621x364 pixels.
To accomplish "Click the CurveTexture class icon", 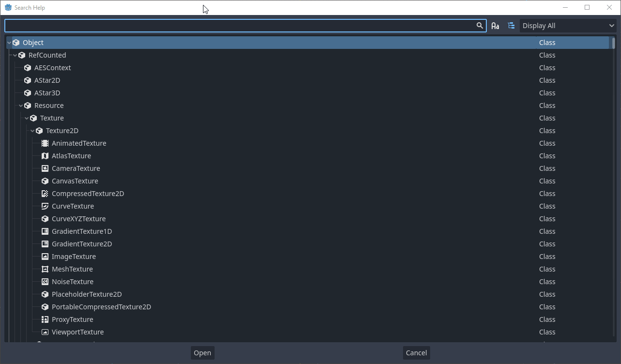I will (x=45, y=206).
